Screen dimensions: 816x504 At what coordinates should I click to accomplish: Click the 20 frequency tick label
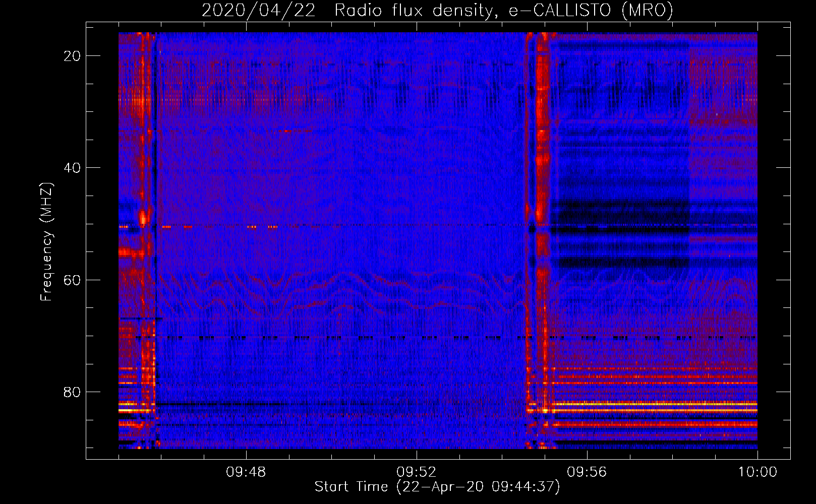click(72, 56)
